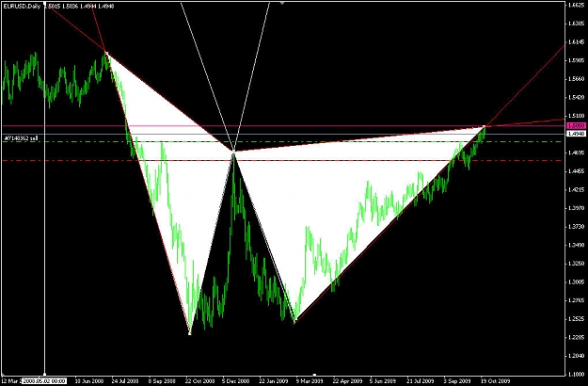Click the 22 Jan 2009 date label
Viewport: 588px width, 386px height.
click(x=274, y=381)
